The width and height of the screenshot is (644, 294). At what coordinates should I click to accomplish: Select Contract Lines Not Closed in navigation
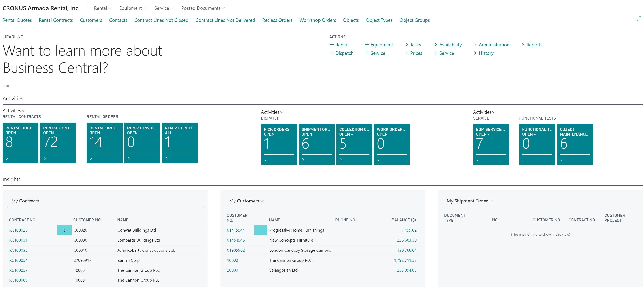tap(161, 20)
